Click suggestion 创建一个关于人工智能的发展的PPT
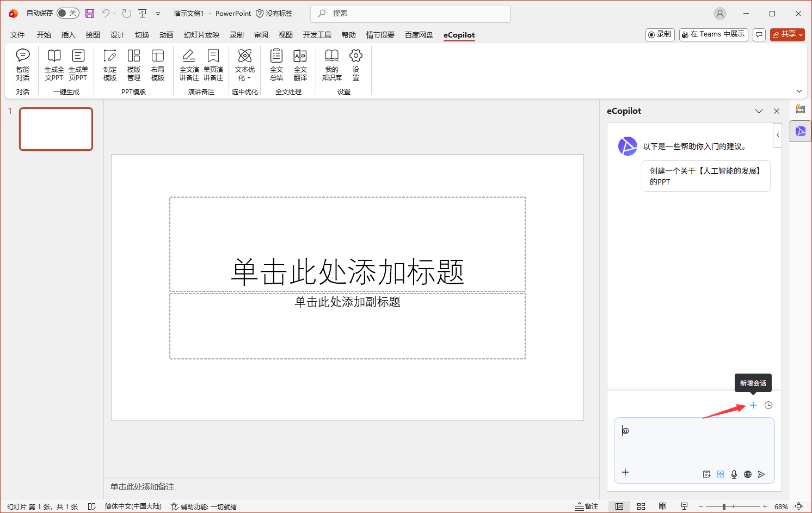Viewport: 812px width, 513px height. point(705,176)
